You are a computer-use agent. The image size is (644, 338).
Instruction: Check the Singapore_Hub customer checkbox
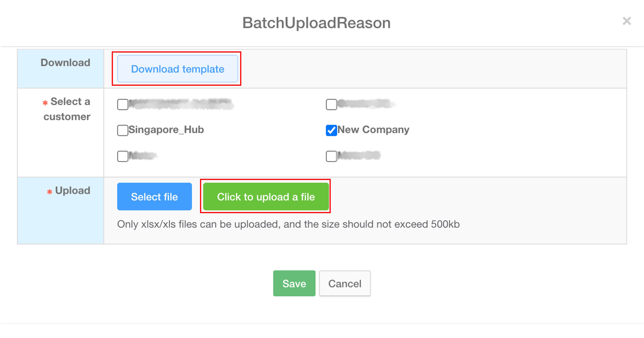coord(122,130)
